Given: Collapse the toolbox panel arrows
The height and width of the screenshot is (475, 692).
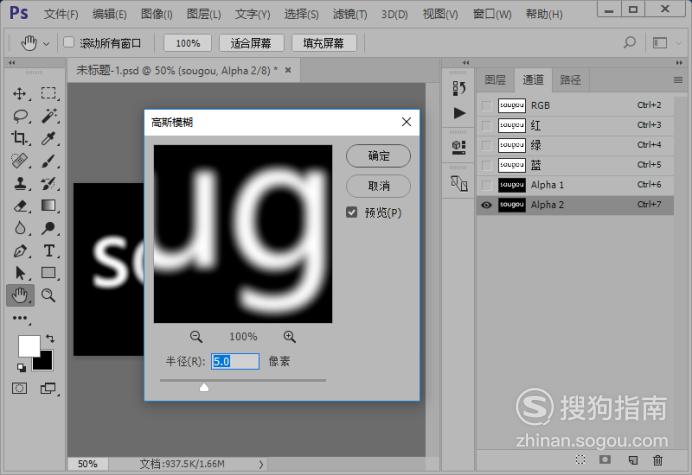Looking at the screenshot, I should click(12, 63).
